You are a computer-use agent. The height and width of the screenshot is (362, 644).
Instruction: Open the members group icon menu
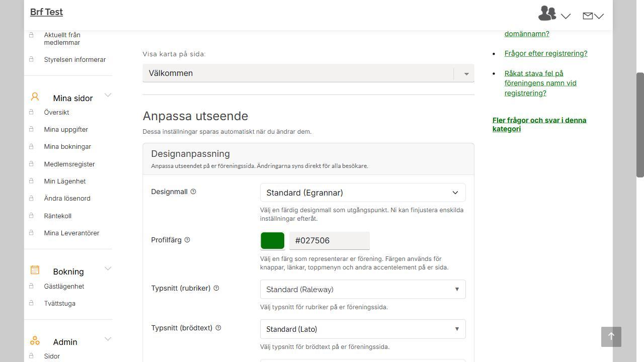(547, 13)
